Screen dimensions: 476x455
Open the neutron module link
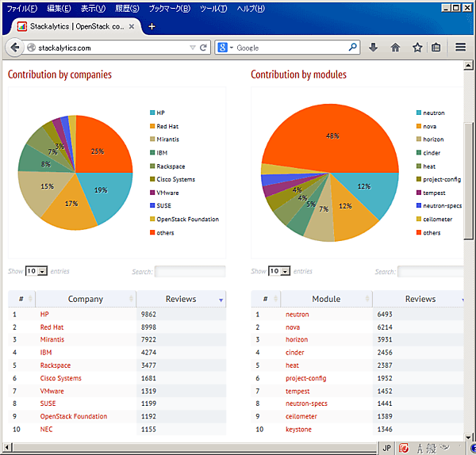point(297,314)
